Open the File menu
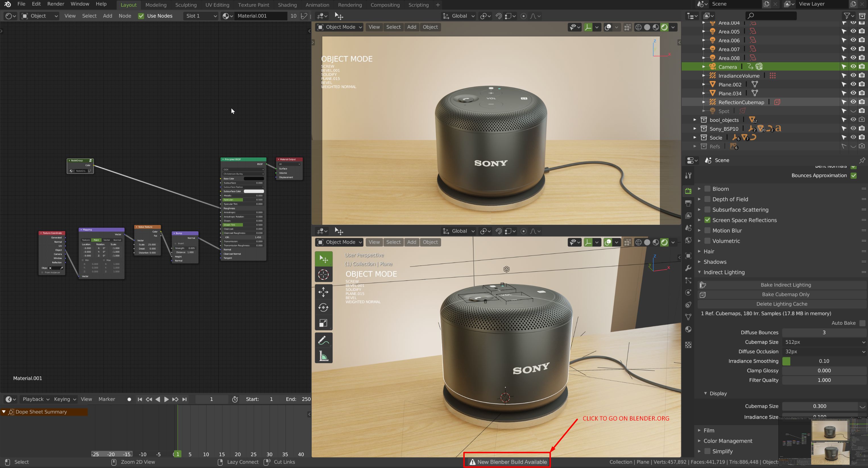The width and height of the screenshot is (868, 468). pos(21,4)
